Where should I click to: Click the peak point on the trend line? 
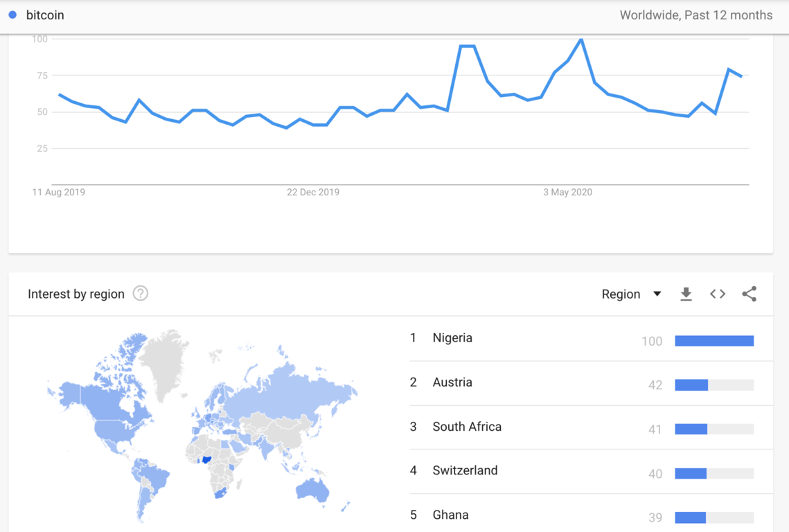pyautogui.click(x=580, y=40)
